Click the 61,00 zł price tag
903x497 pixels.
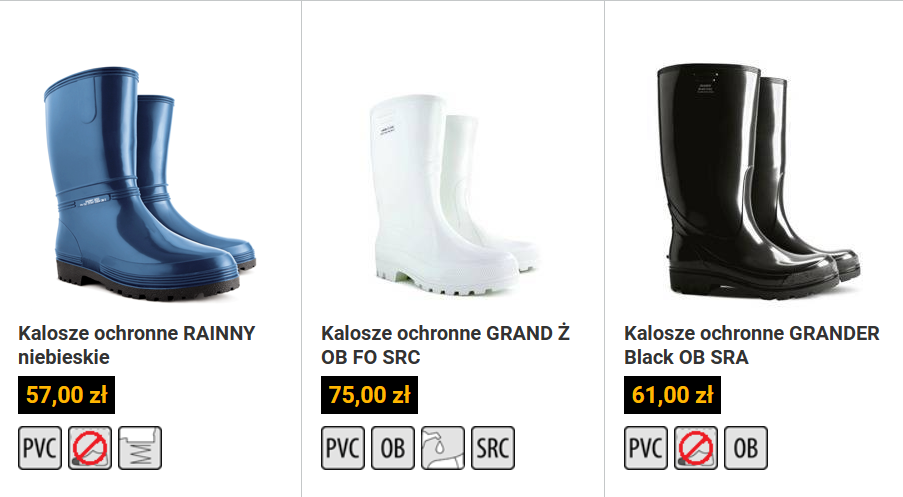[x=672, y=395]
